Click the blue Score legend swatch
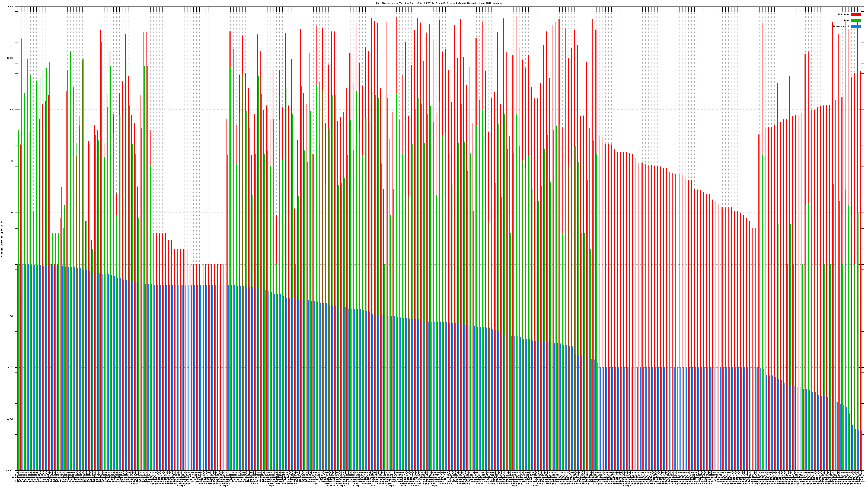This screenshot has height=488, width=868. (856, 26)
